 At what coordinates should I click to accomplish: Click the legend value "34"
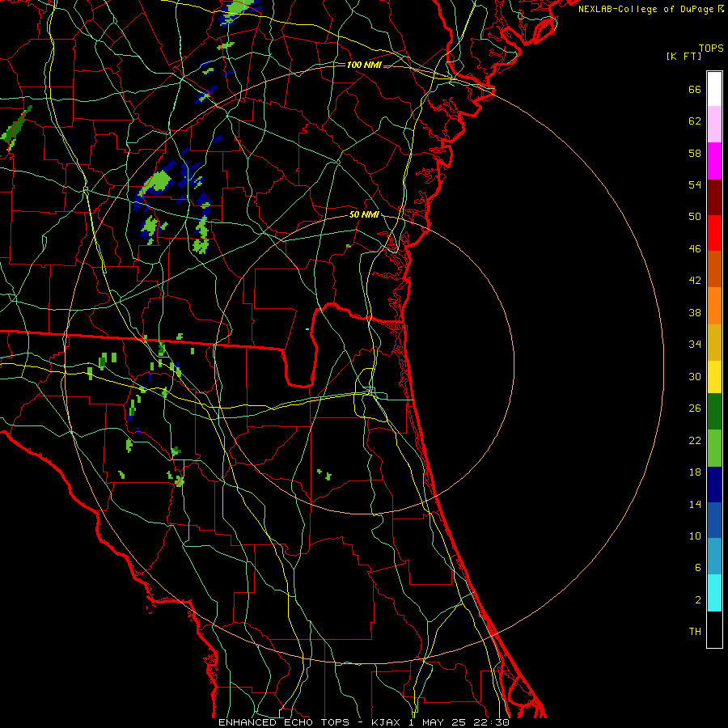click(x=695, y=345)
